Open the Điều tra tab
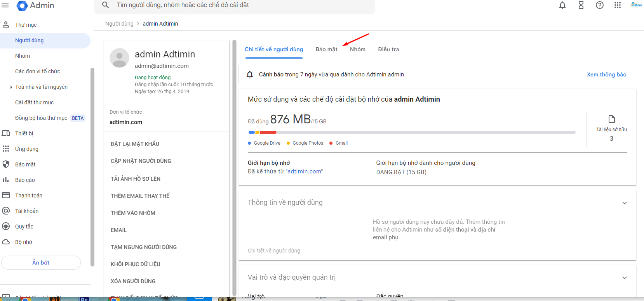 click(x=388, y=49)
